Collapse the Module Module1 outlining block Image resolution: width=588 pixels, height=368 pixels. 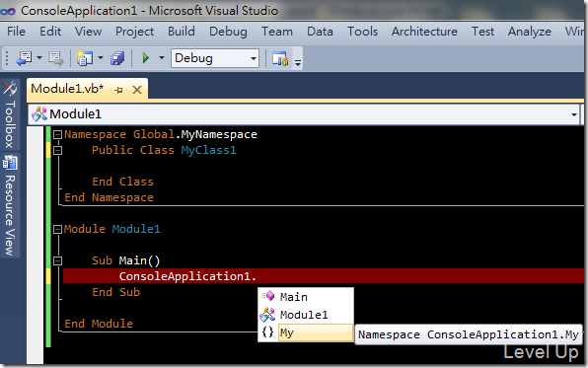[57, 229]
